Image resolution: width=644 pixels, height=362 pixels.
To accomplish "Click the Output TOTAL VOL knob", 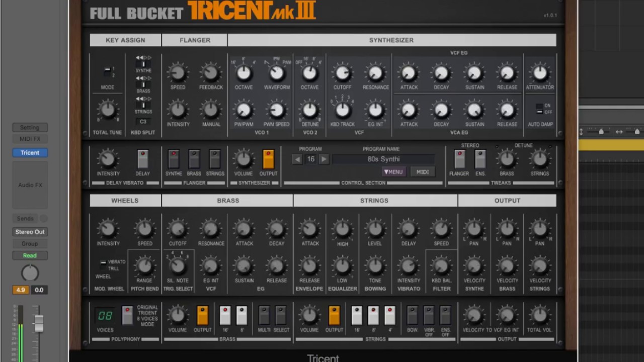I will coord(540,315).
